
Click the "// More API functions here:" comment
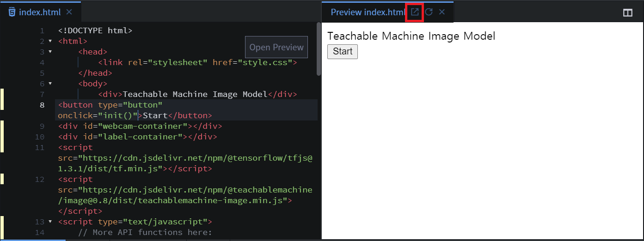pyautogui.click(x=145, y=232)
